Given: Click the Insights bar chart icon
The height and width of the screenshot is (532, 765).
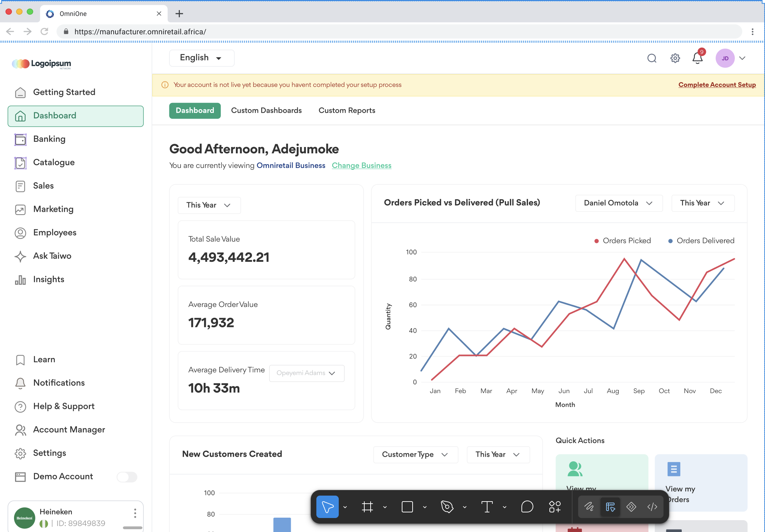Looking at the screenshot, I should click(20, 280).
